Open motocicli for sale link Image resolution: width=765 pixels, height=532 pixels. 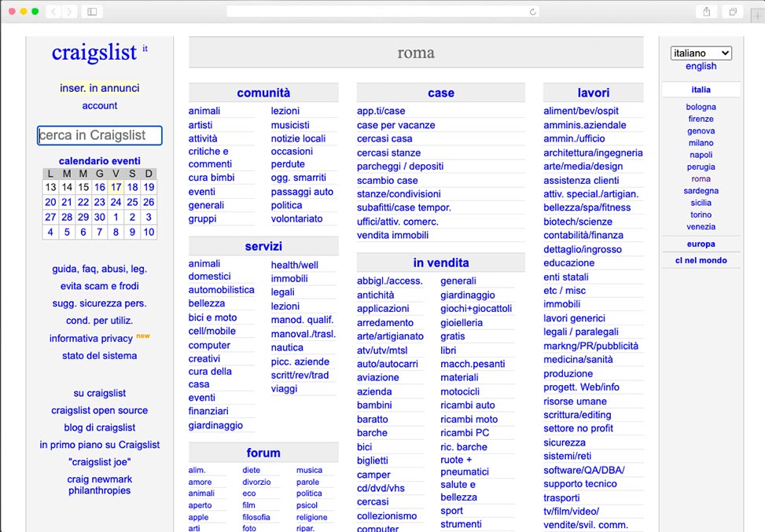coord(460,391)
